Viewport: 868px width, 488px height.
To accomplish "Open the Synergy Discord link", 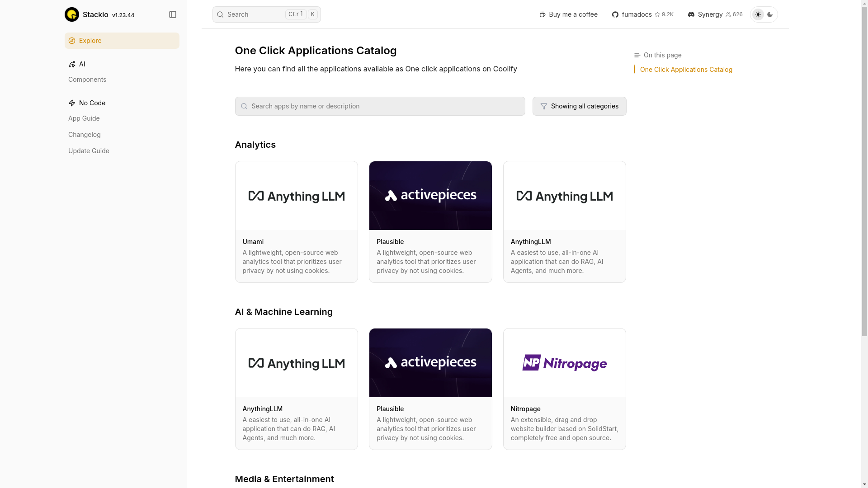I will (x=715, y=14).
